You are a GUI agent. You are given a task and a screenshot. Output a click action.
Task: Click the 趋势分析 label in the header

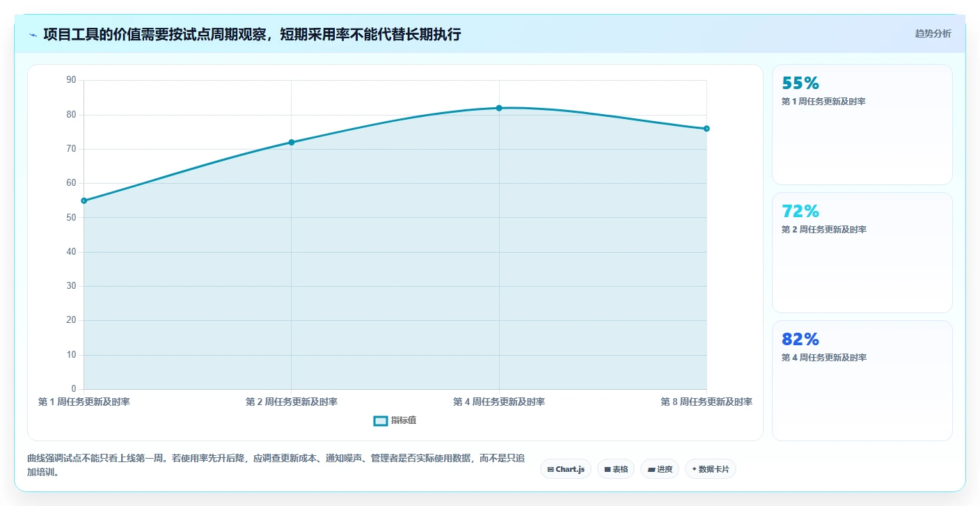click(933, 33)
